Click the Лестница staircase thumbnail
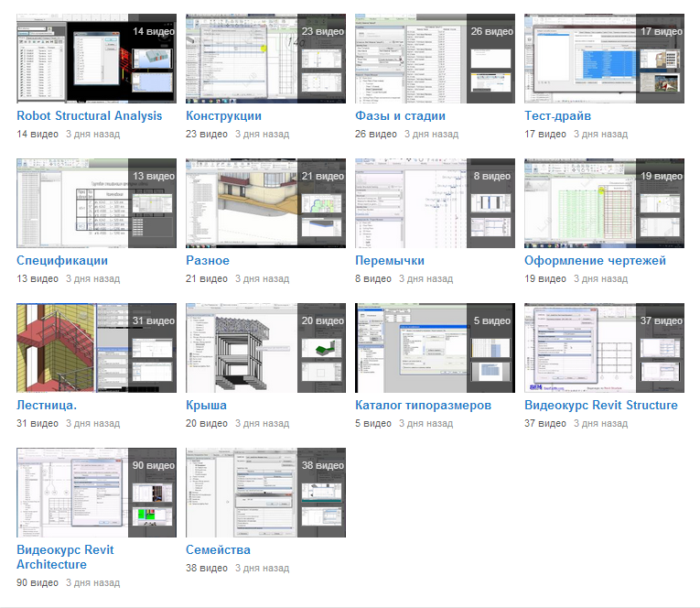 click(x=96, y=348)
